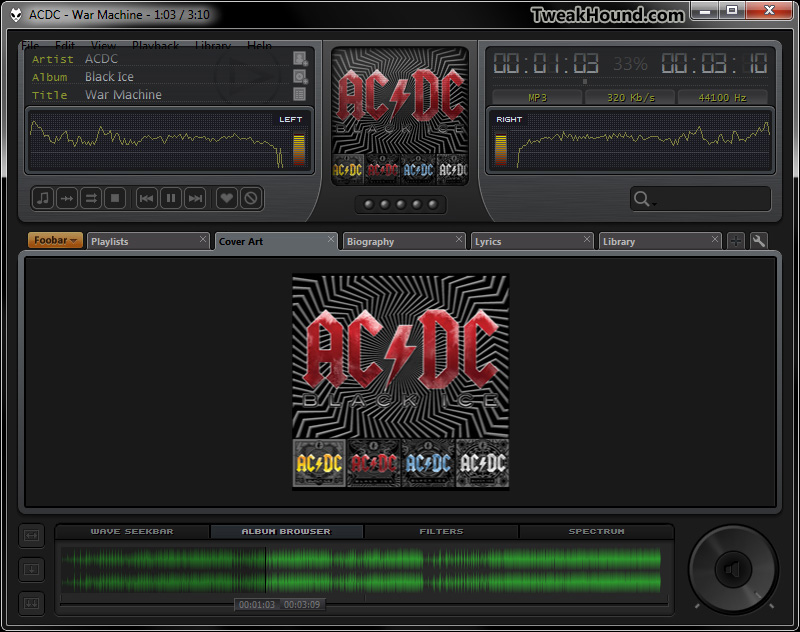The width and height of the screenshot is (800, 632).
Task: Click the 44100 Hz sample rate field
Action: pos(722,97)
